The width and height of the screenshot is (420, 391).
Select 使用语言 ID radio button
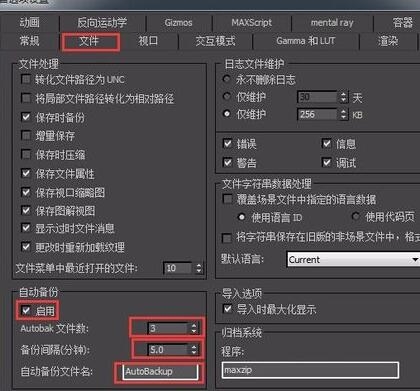click(x=242, y=217)
